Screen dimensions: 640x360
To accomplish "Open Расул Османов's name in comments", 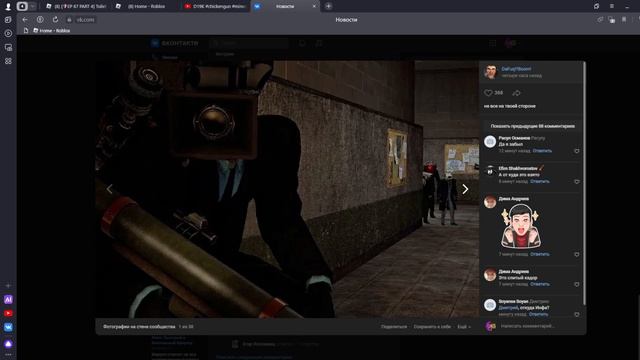I will [514, 138].
